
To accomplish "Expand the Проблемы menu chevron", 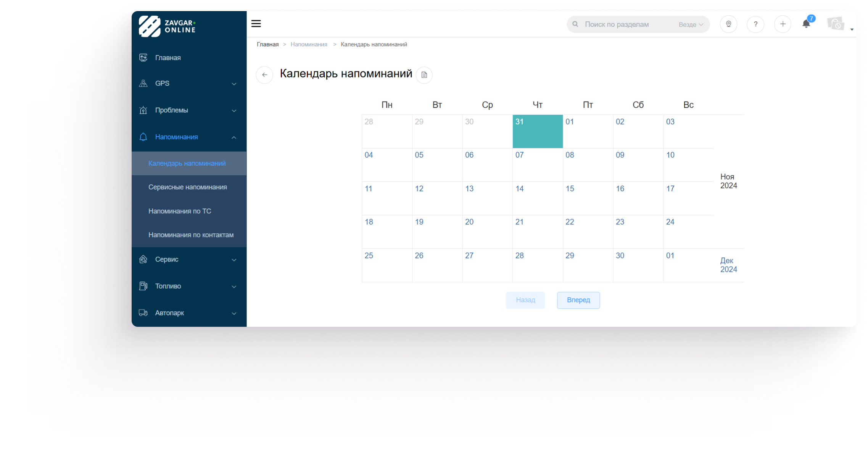I will click(x=234, y=110).
